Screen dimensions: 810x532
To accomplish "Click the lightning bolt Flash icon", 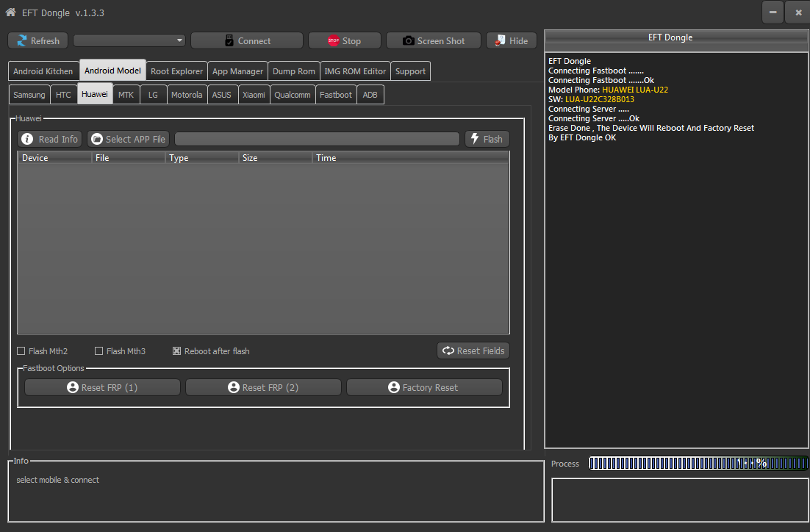I will click(476, 138).
